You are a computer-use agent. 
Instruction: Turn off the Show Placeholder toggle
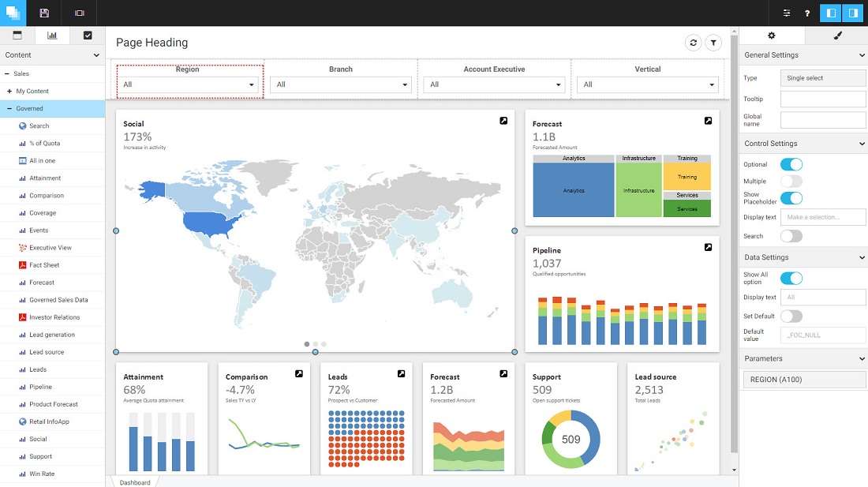(791, 198)
